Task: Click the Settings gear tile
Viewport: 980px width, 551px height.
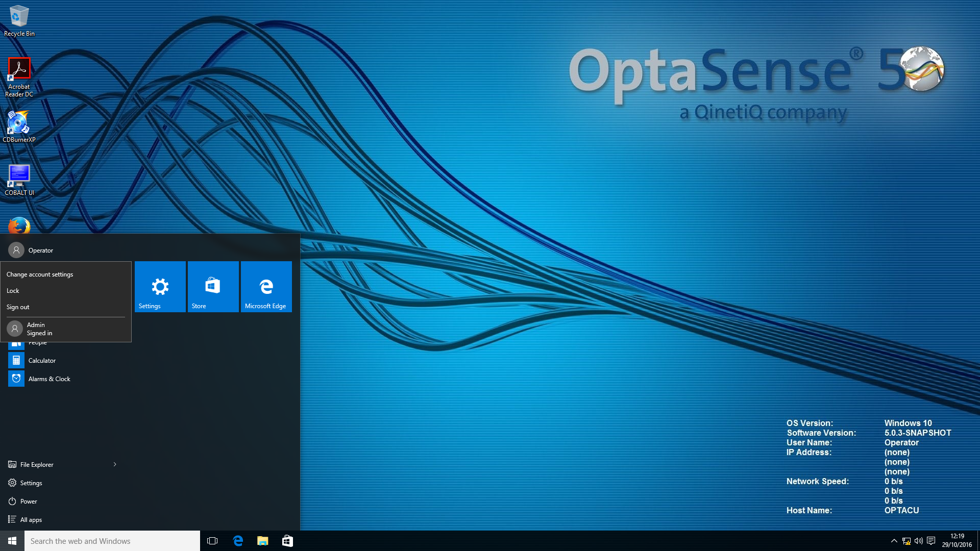Action: (160, 286)
